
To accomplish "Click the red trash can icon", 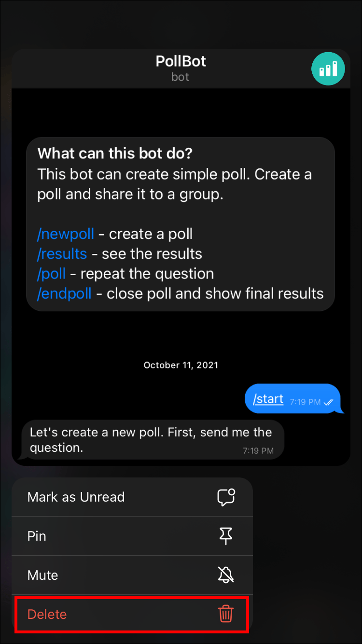I will (x=226, y=614).
